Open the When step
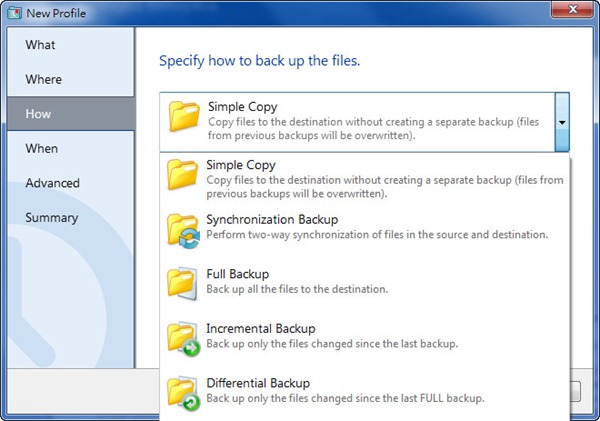Screen dimensions: 600x421 coord(42,149)
